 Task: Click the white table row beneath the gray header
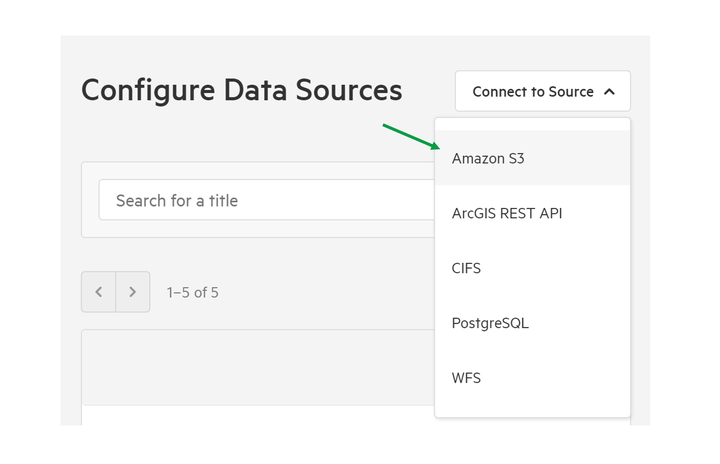pyautogui.click(x=258, y=416)
